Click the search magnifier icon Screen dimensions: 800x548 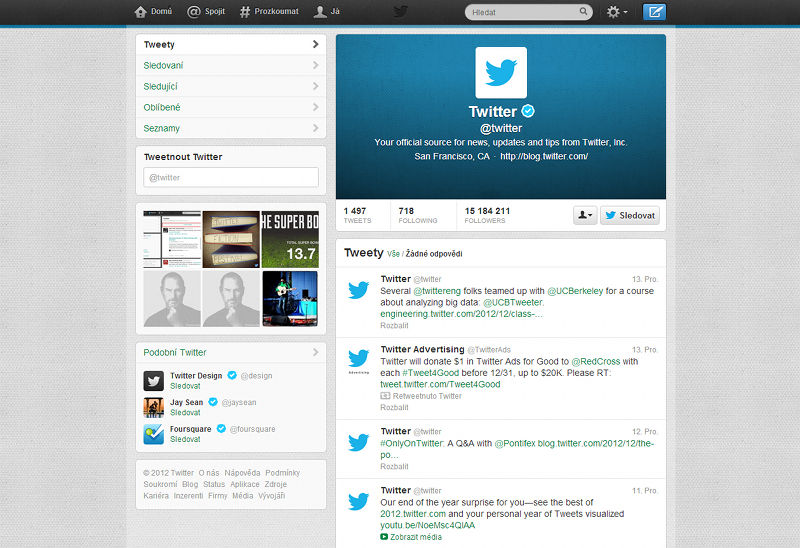point(583,11)
